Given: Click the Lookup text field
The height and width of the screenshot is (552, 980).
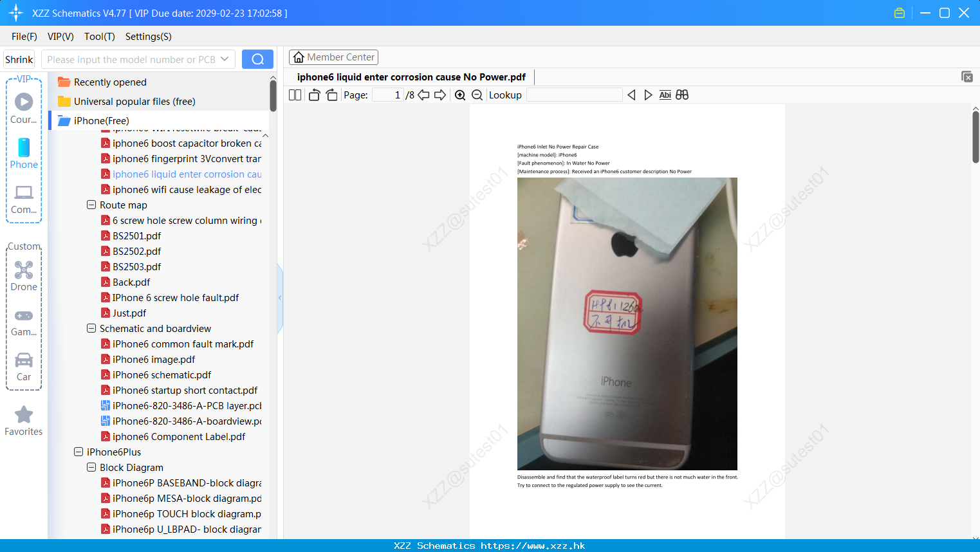Looking at the screenshot, I should pos(574,95).
